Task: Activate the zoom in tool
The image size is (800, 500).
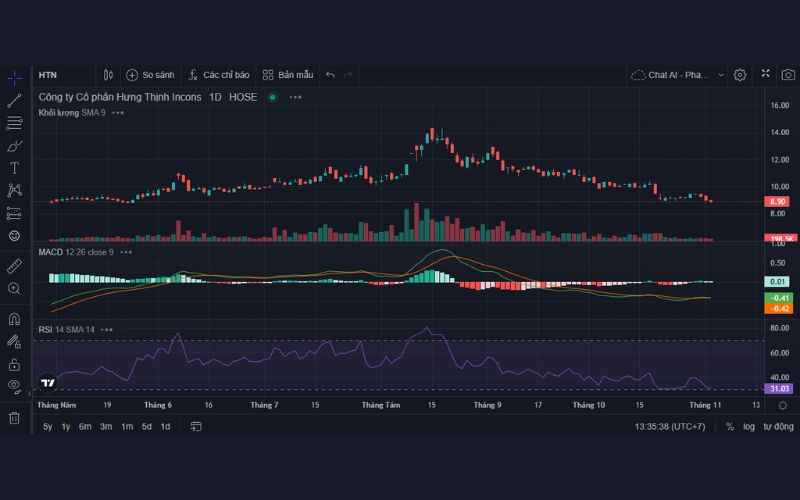Action: [14, 289]
